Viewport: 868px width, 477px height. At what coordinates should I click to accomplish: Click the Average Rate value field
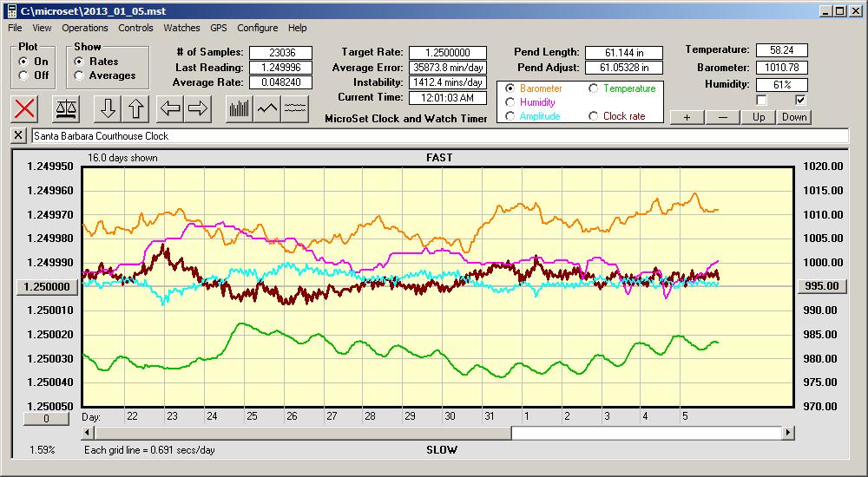(280, 82)
